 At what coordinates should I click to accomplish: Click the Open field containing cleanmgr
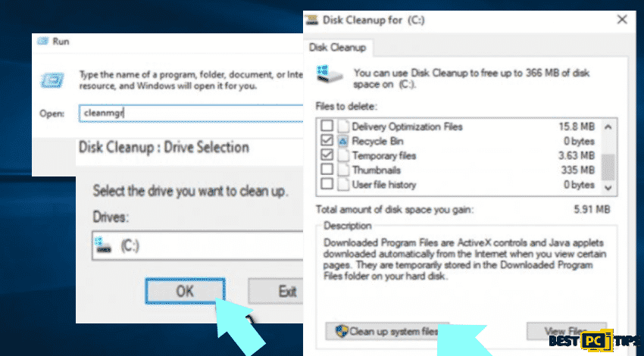[x=191, y=113]
